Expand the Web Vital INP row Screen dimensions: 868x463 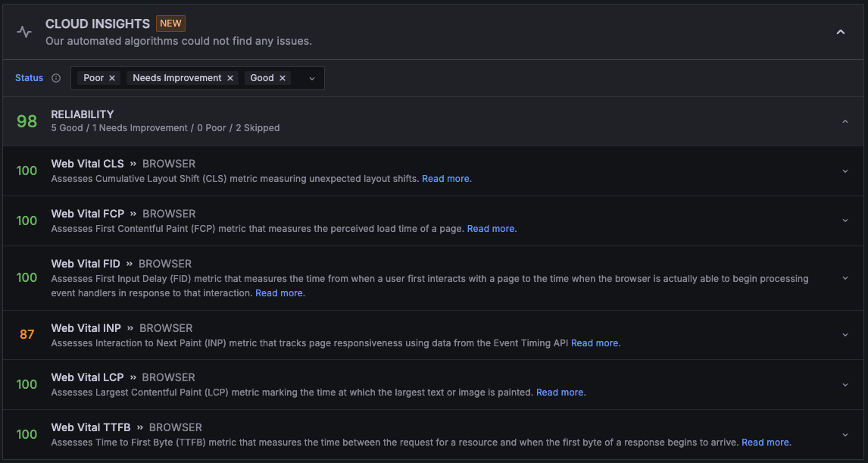point(845,335)
